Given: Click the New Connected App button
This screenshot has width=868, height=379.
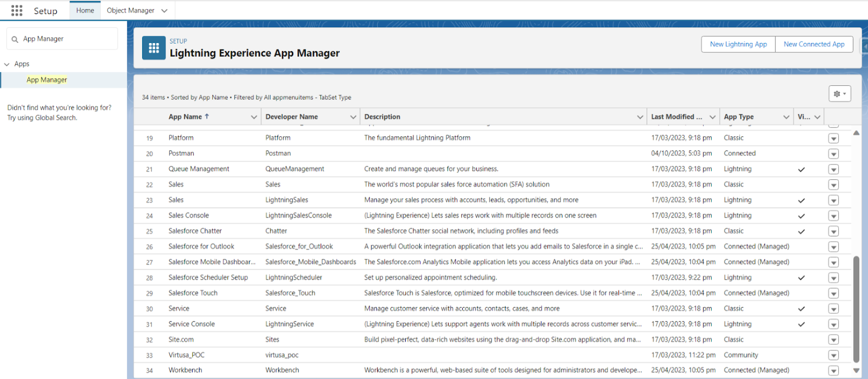Looking at the screenshot, I should click(x=814, y=44).
